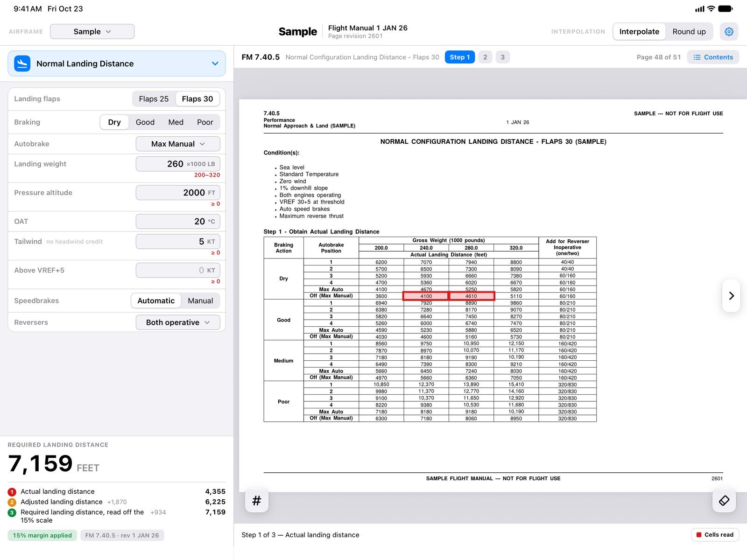Image resolution: width=747 pixels, height=560 pixels.
Task: Click highlighted table cell 4610
Action: pyautogui.click(x=471, y=296)
